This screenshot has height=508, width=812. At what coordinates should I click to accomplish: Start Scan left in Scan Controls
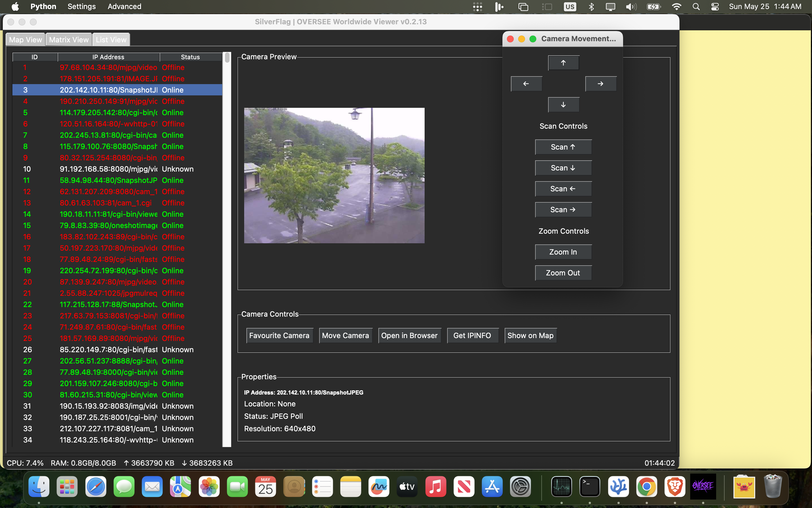[x=563, y=189]
